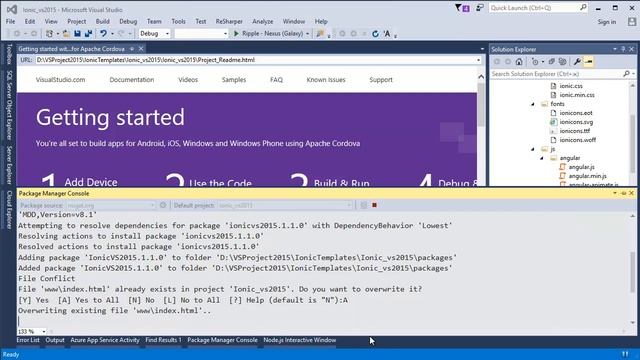The width and height of the screenshot is (640, 360).
Task: Collapse the fonts folder in Solution Explorer
Action: 533,104
